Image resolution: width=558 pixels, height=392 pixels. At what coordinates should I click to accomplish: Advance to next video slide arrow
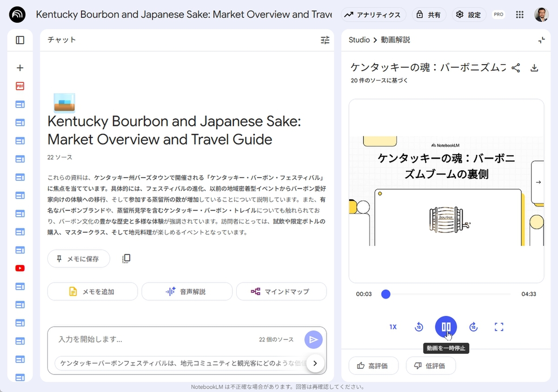pos(538,182)
